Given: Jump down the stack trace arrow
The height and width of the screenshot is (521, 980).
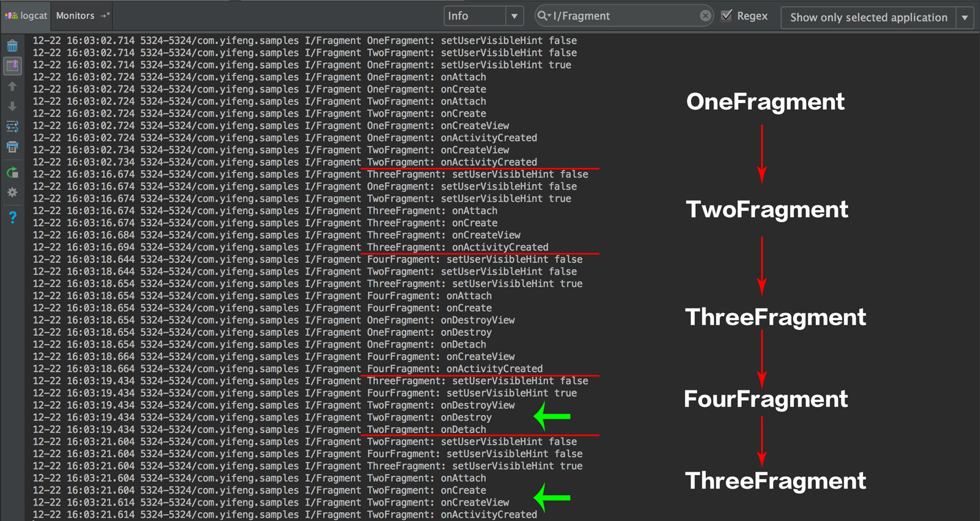Looking at the screenshot, I should 12,106.
